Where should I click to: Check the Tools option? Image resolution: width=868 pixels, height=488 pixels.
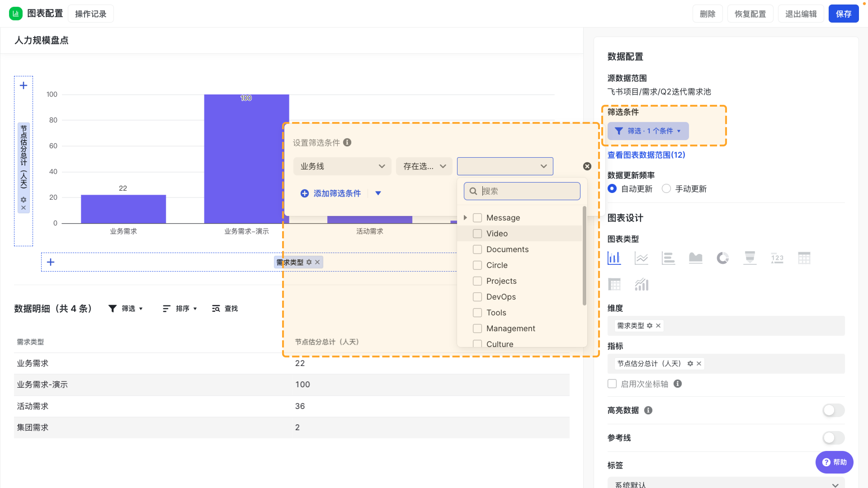[x=477, y=313]
